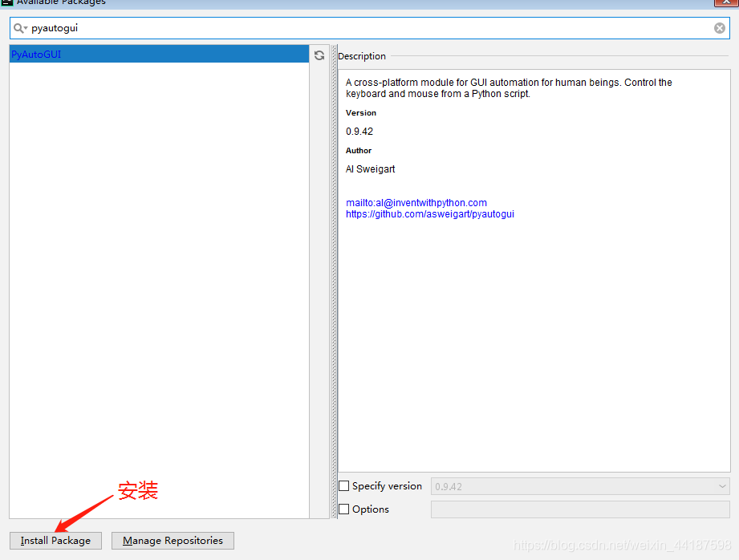Clear the search field text
The width and height of the screenshot is (739, 560).
[719, 28]
